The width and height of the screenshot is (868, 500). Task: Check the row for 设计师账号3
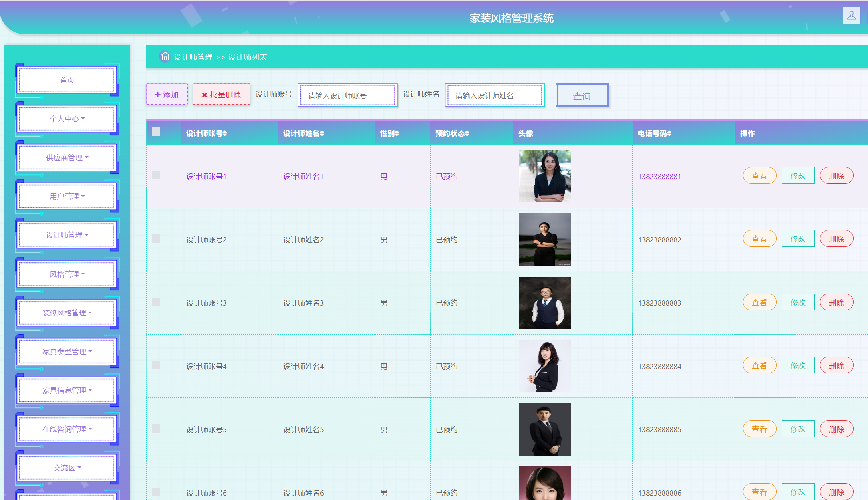(156, 302)
